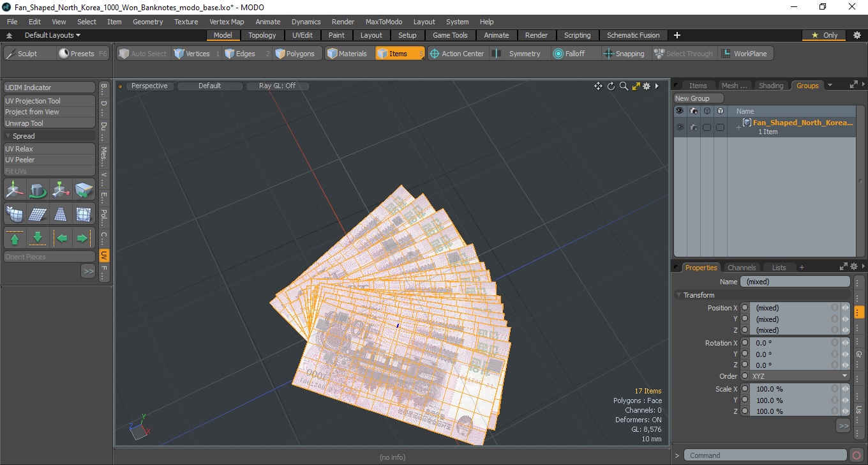Open the Default shading style dropdown
Viewport: 868px width, 465px height.
coord(209,86)
